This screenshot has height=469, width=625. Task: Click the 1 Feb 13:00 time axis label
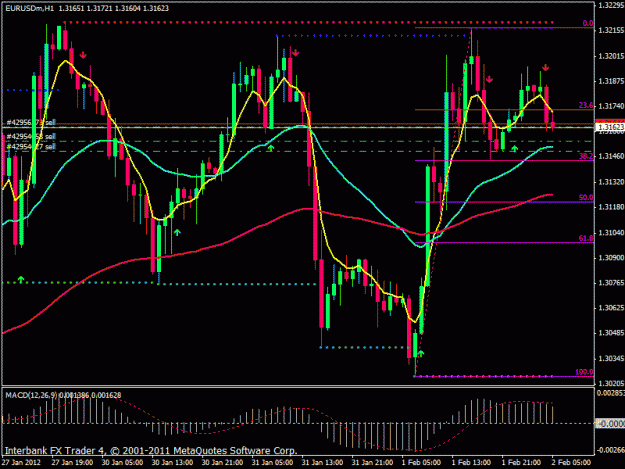point(472,463)
